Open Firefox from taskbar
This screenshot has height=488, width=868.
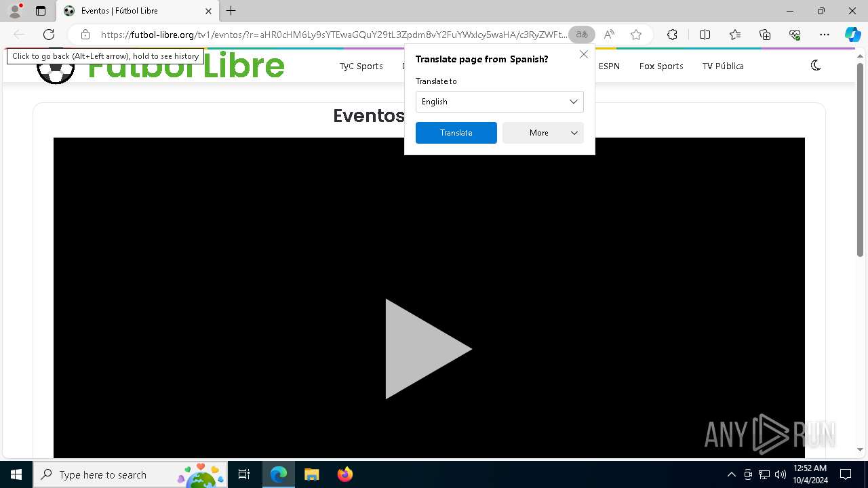(x=344, y=474)
